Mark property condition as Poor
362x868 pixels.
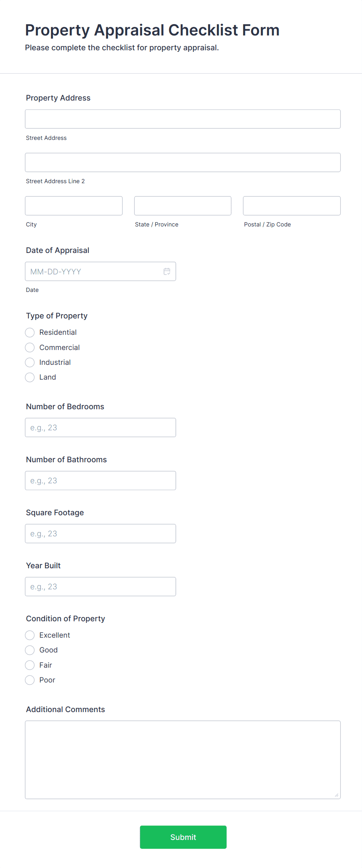30,680
